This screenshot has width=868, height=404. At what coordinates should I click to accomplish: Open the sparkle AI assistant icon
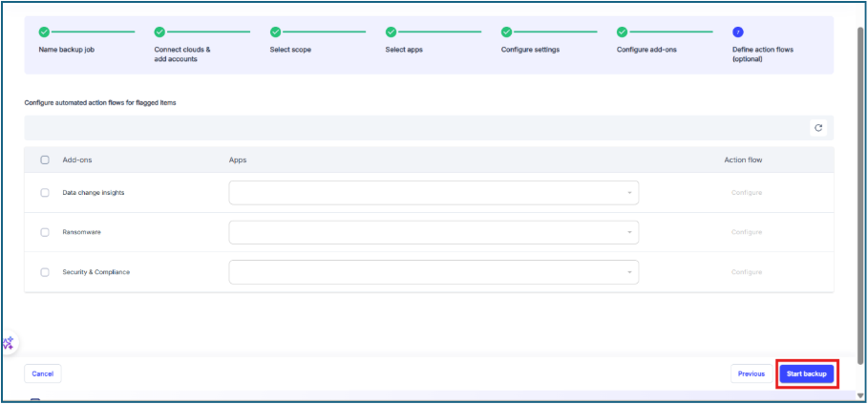click(8, 343)
